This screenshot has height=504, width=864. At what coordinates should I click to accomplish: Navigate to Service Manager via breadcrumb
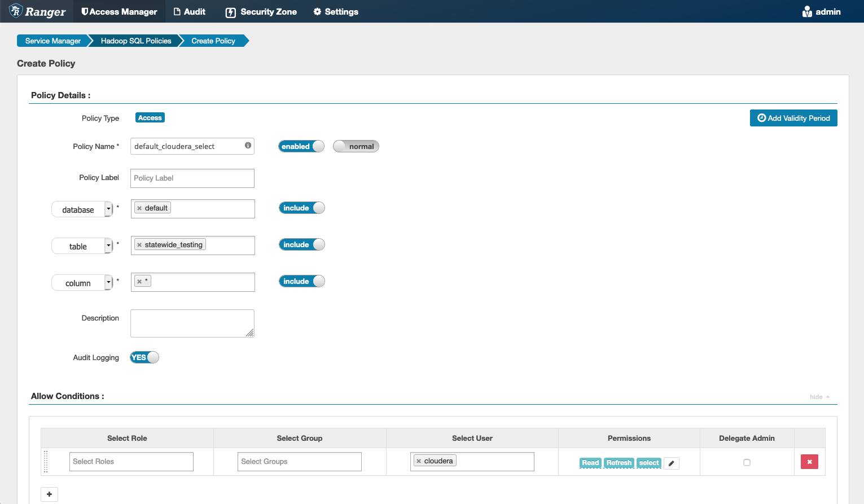coord(53,41)
